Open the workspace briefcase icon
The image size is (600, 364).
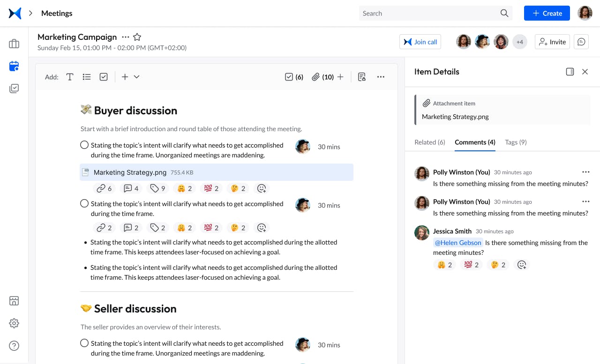point(14,43)
